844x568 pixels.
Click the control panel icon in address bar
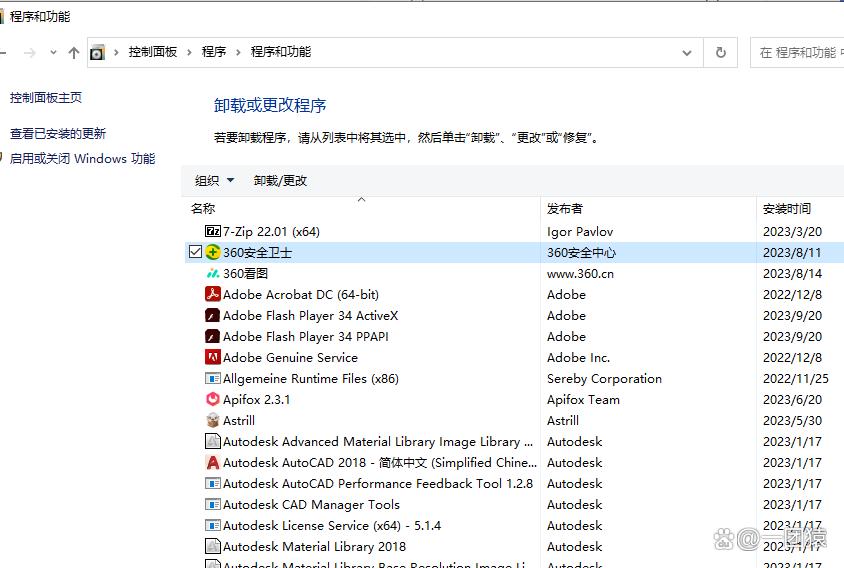tap(97, 52)
